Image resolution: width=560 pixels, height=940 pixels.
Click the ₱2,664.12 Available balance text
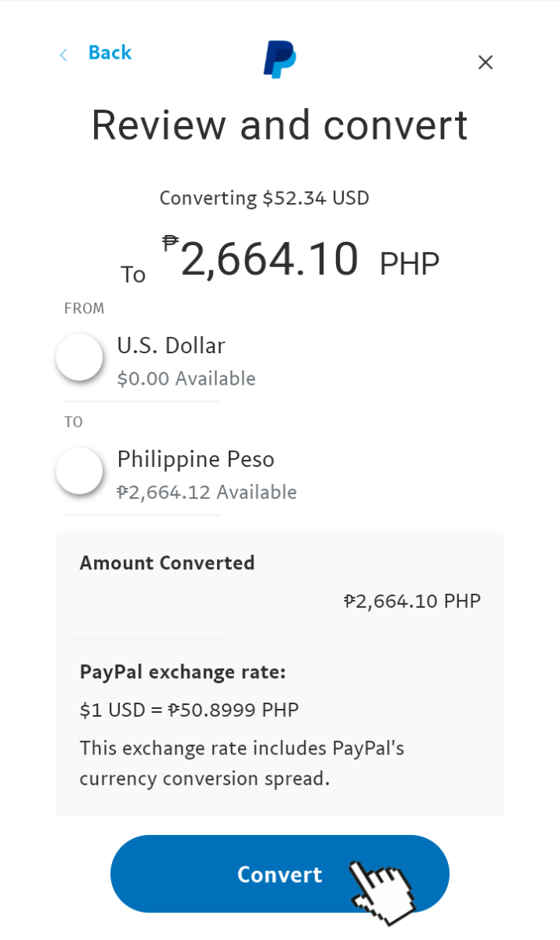[x=207, y=493]
